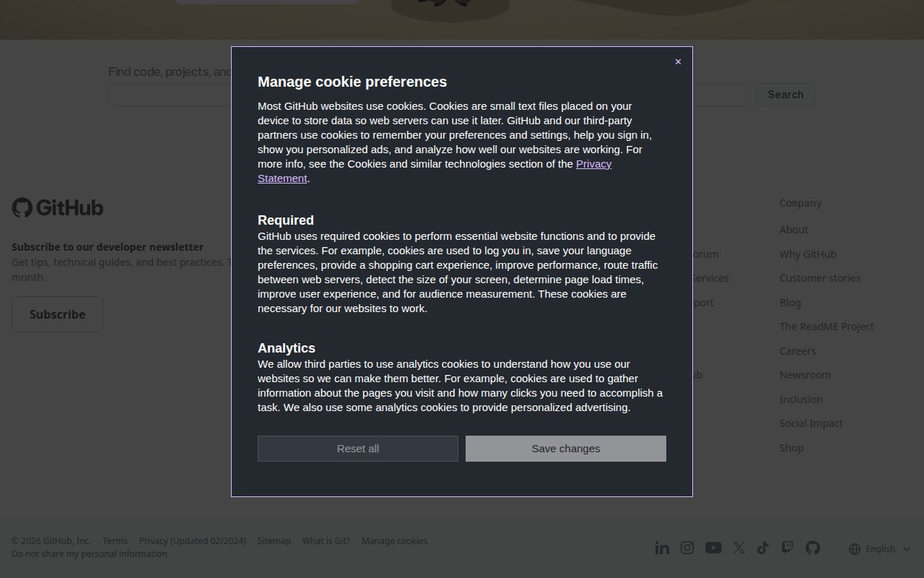Screen dimensions: 924x578
Task: Click the X social icon
Action: 738,548
